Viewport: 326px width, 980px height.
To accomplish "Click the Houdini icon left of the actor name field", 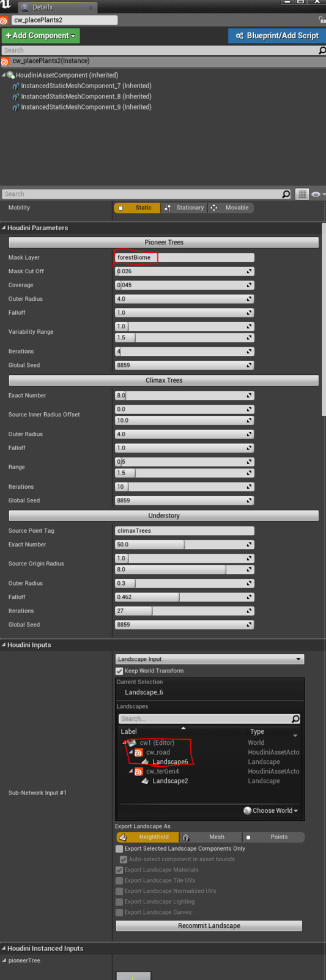I will click(x=4, y=20).
